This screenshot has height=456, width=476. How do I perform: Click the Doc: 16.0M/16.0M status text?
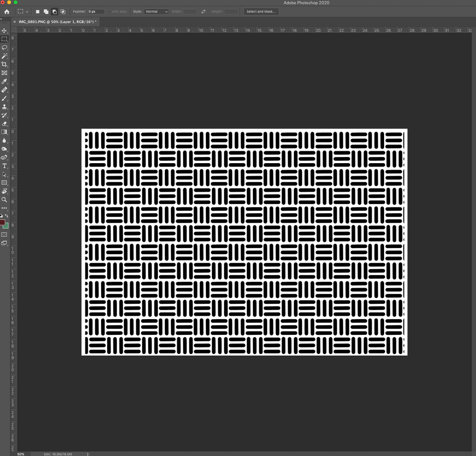click(x=58, y=454)
